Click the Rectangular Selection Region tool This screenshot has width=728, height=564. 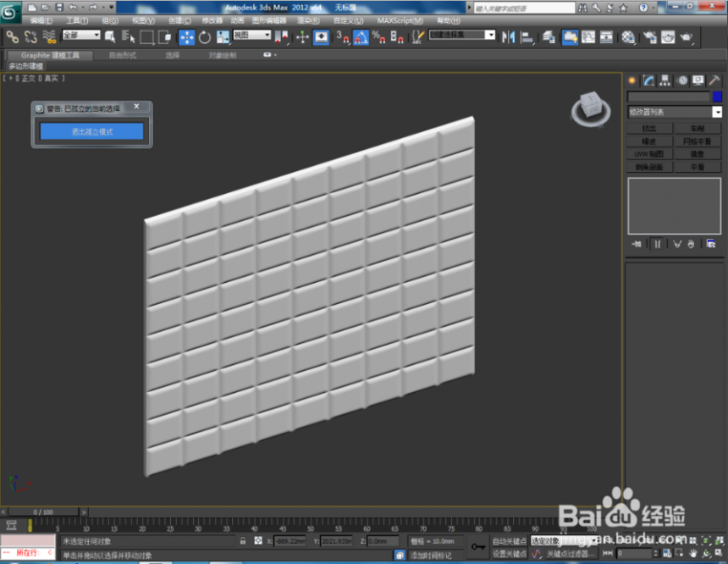click(146, 36)
